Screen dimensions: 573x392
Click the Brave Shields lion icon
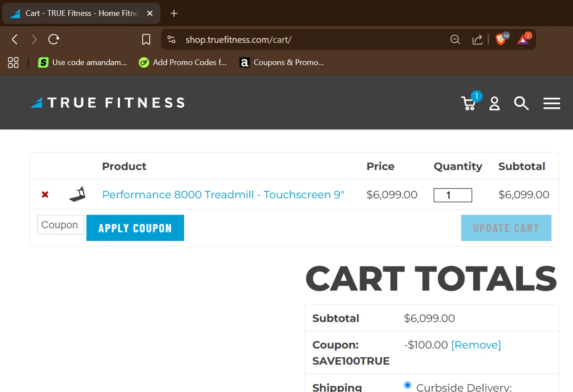pos(500,39)
